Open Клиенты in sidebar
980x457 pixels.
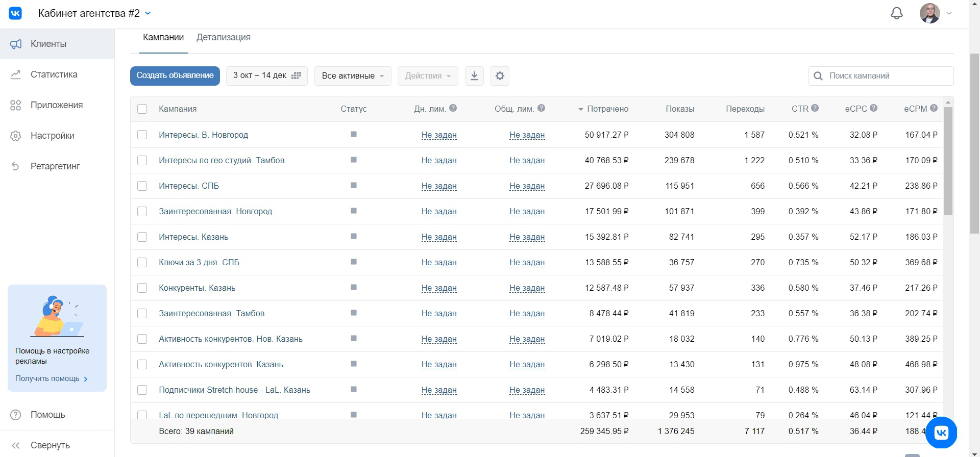pos(57,44)
